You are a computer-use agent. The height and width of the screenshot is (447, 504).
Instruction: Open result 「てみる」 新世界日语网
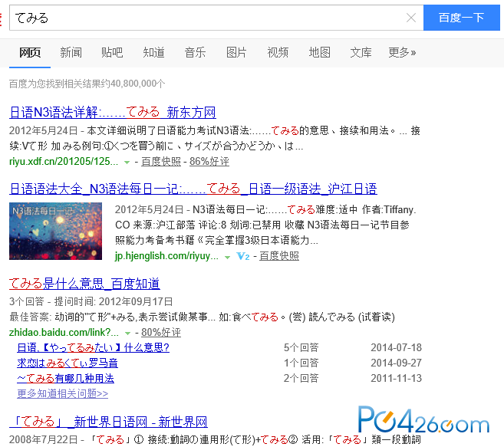pyautogui.click(x=109, y=422)
